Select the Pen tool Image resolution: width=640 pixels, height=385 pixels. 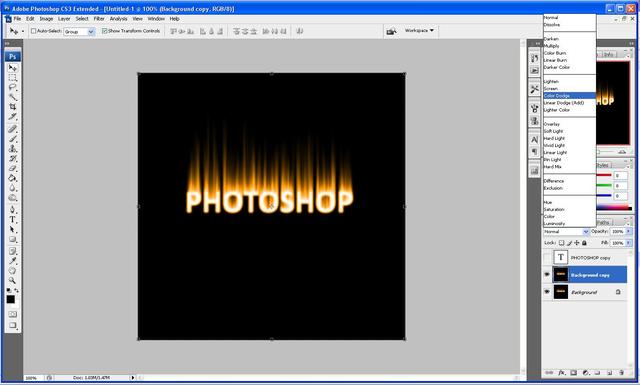13,210
